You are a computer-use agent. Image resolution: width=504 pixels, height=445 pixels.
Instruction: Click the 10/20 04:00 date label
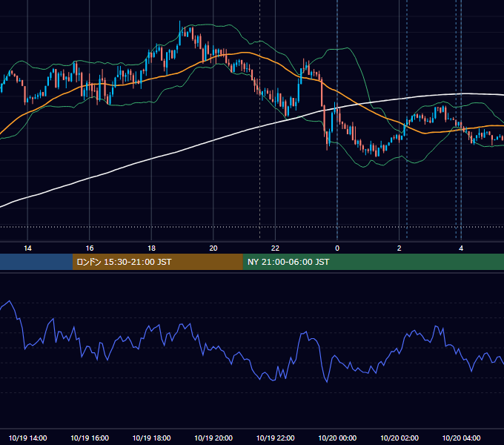(461, 438)
